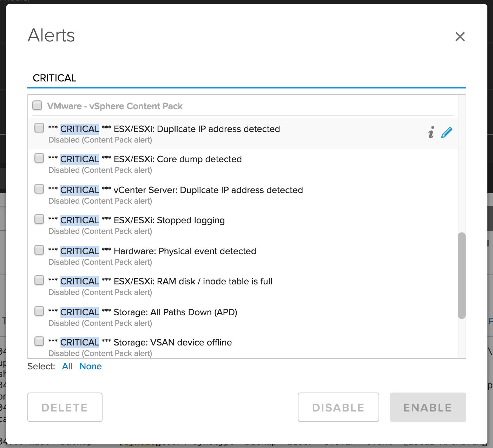This screenshot has width=493, height=448.
Task: Click the pencil edit icon for ESX/ESXi alert
Action: click(x=447, y=133)
